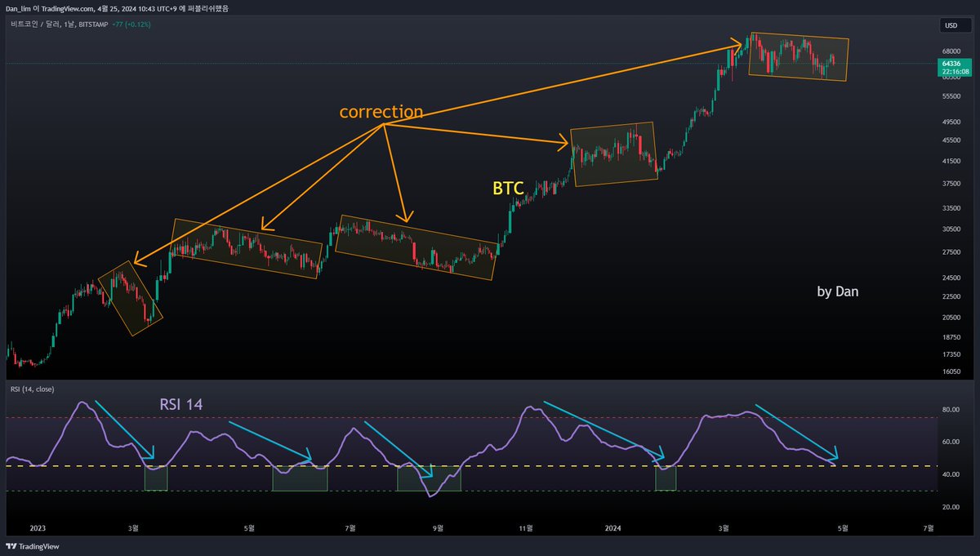
Task: Click the 20500 price axis label
Action: (x=950, y=317)
